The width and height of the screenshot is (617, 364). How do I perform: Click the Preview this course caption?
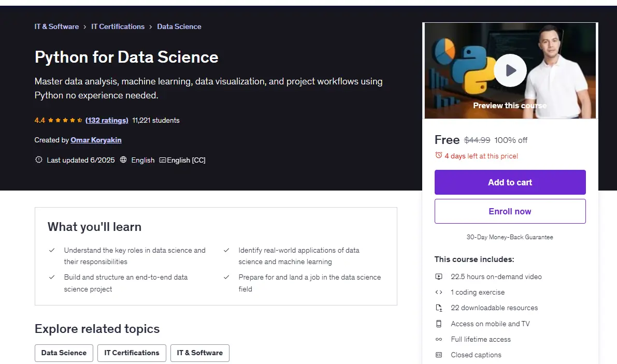coord(510,105)
